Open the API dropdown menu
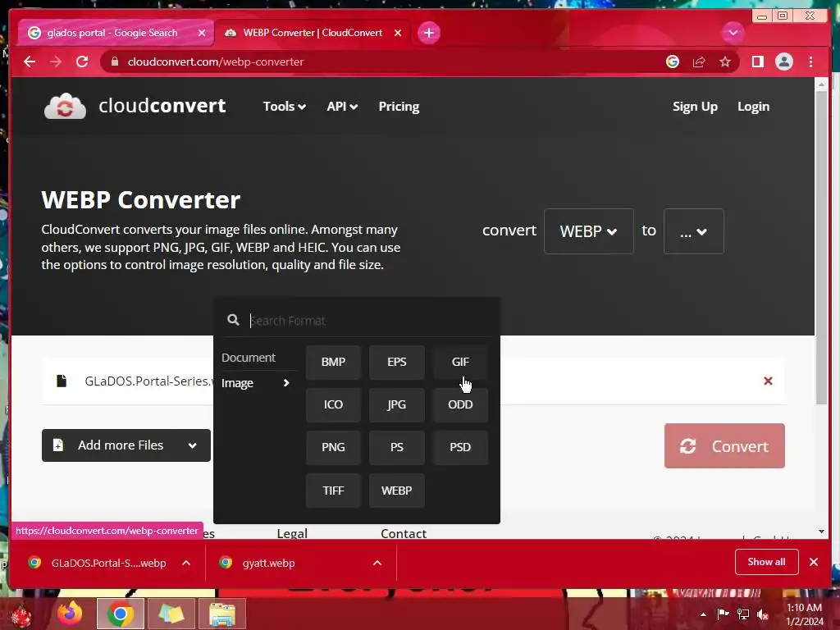This screenshot has height=630, width=840. (342, 107)
